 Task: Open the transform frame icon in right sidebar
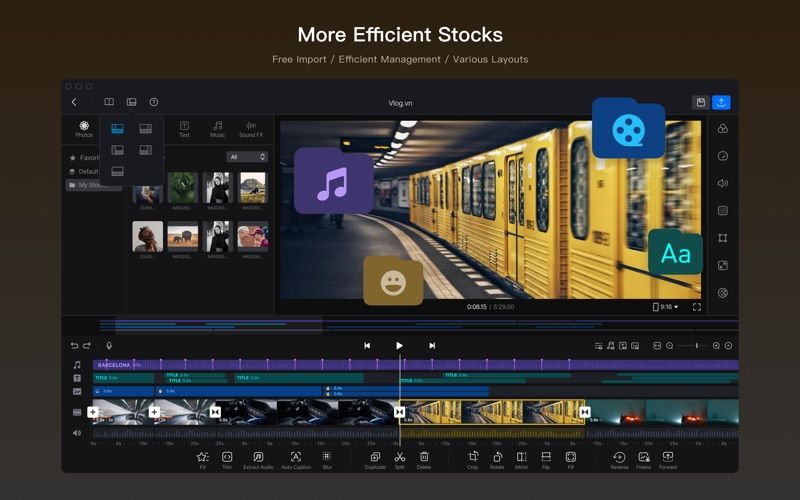click(x=722, y=238)
